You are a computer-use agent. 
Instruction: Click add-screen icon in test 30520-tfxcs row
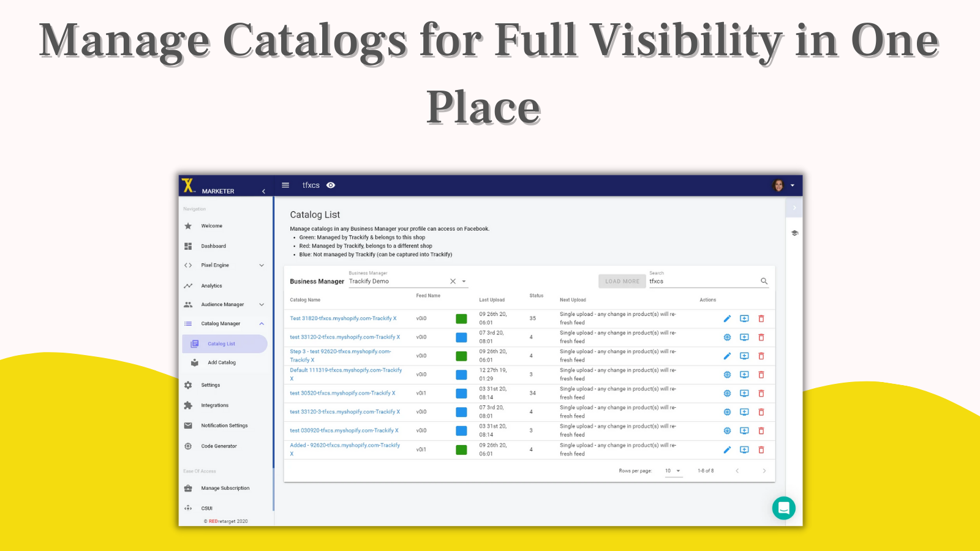point(744,393)
